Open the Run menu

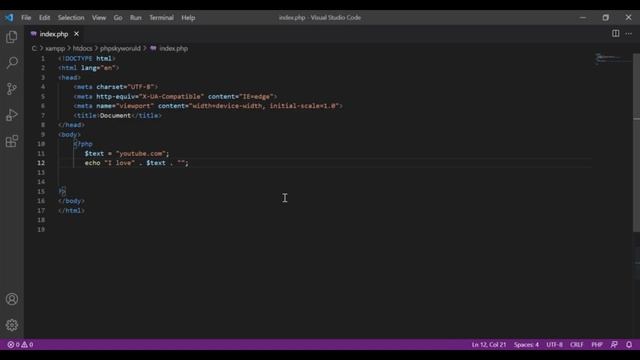[136, 18]
